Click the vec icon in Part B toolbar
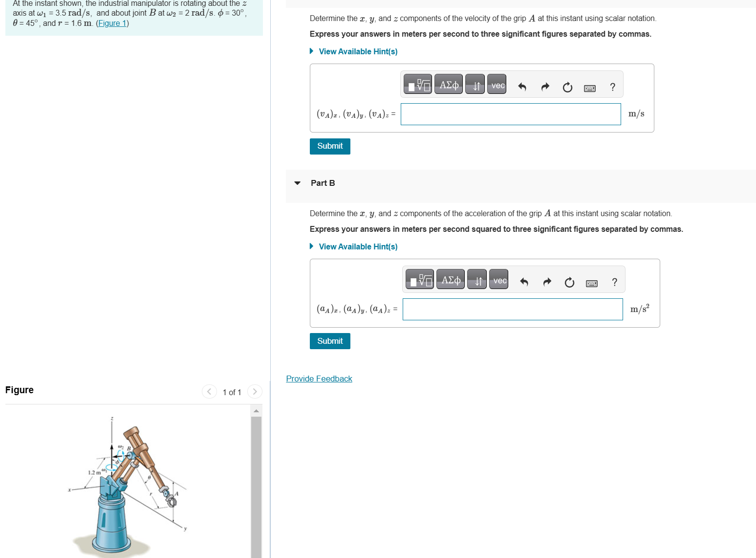 498,279
